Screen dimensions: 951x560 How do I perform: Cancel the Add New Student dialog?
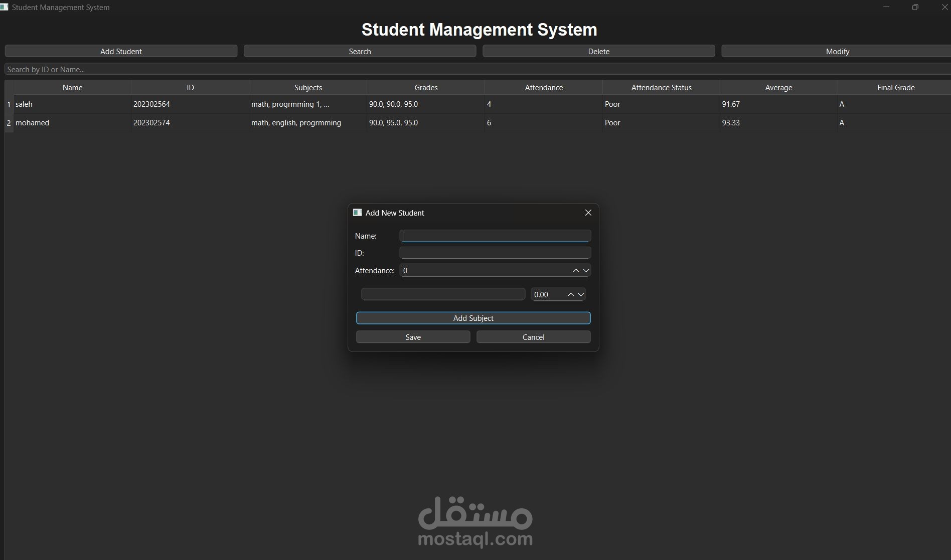(x=533, y=337)
